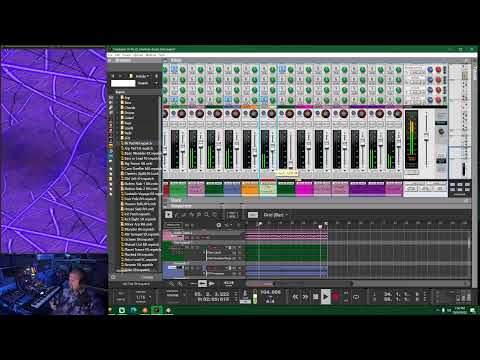
Task: Open the Create menu
Action: pyautogui.click(x=127, y=55)
